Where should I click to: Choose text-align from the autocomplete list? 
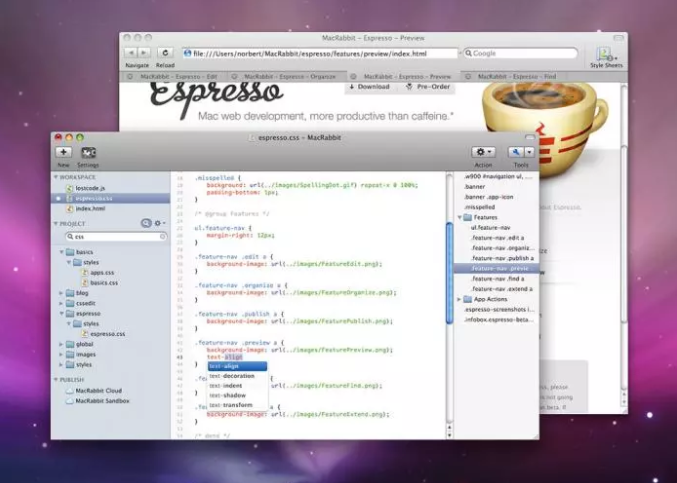[x=237, y=366]
